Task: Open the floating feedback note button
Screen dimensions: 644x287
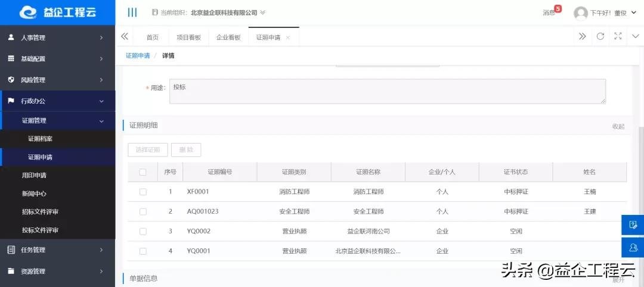Action: click(x=633, y=224)
